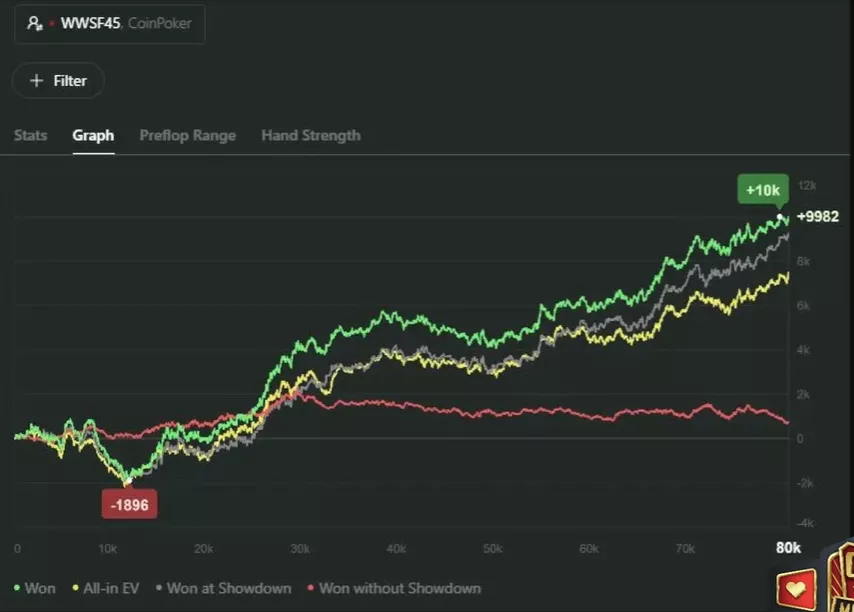Click the -1896 red low marker

pyautogui.click(x=130, y=505)
